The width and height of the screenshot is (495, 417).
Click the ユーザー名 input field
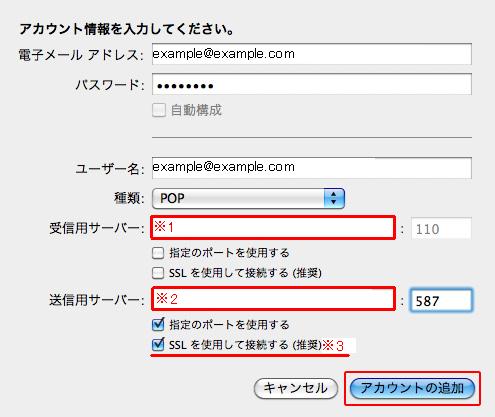pos(312,168)
